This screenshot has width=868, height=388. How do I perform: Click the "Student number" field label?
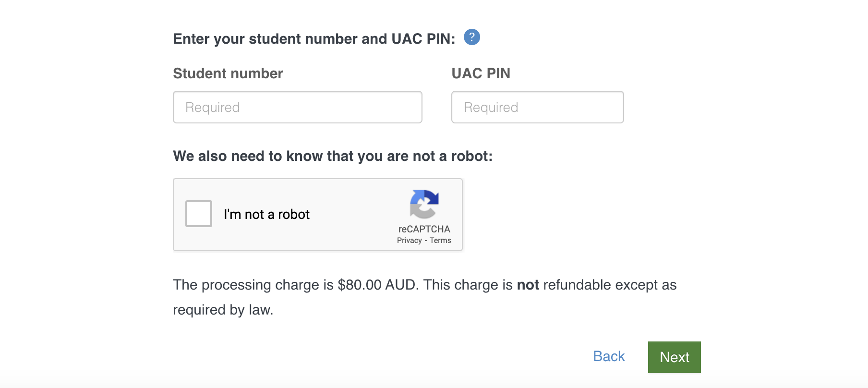pos(228,73)
